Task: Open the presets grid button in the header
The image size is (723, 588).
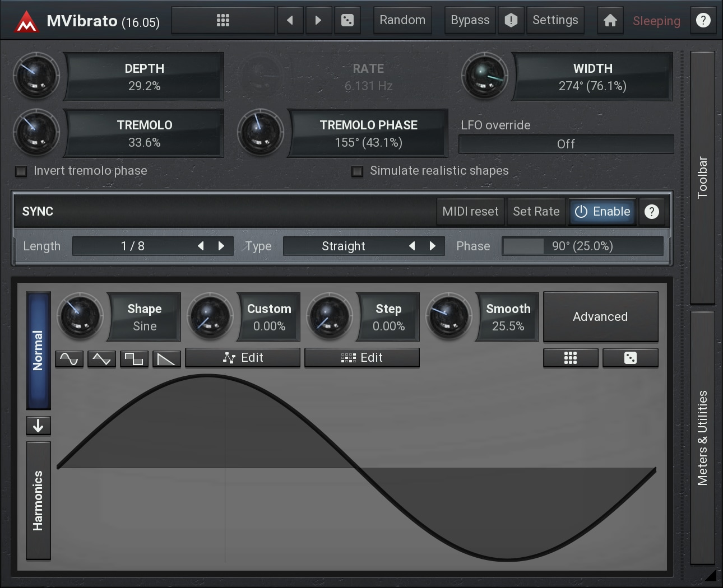Action: click(223, 21)
